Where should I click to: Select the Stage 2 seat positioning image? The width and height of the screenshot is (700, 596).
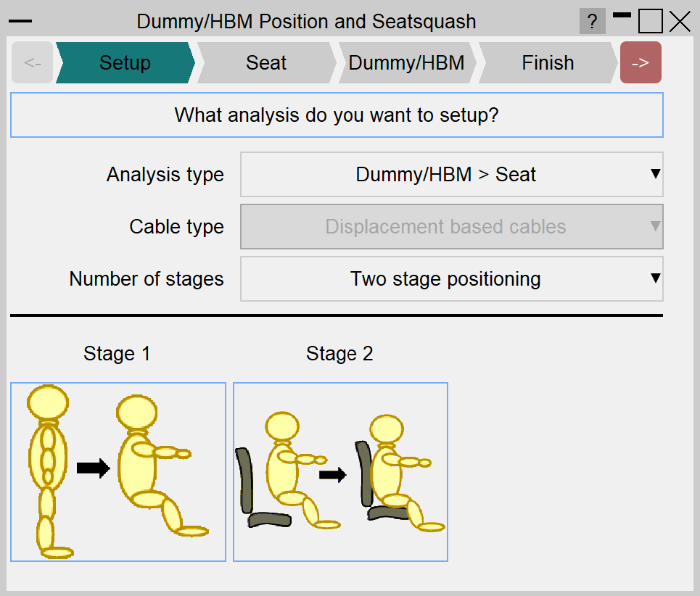340,472
